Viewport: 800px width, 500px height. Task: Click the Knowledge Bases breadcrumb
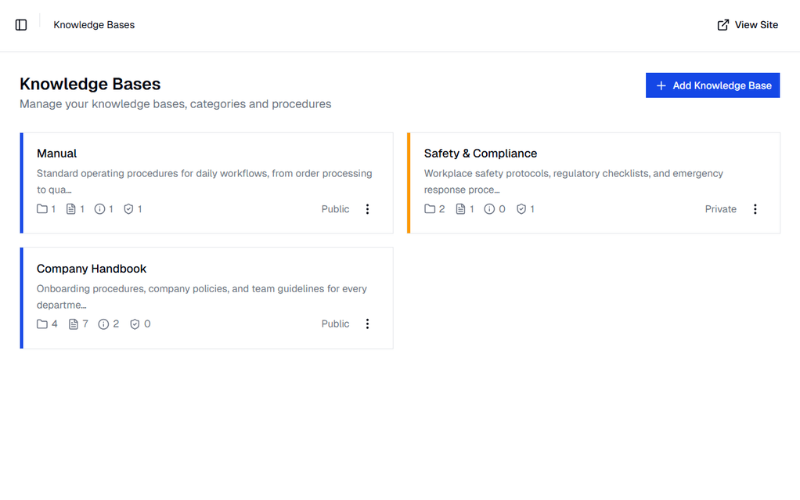(x=94, y=25)
